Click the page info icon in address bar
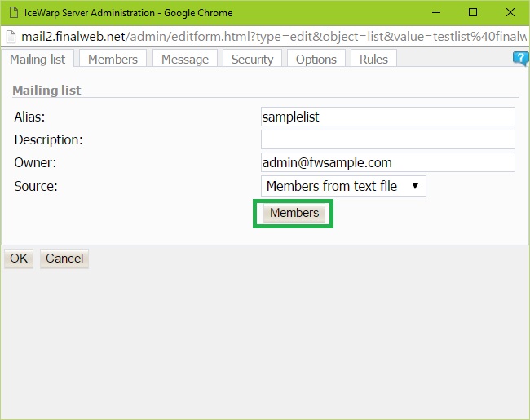The image size is (530, 420). pyautogui.click(x=11, y=37)
